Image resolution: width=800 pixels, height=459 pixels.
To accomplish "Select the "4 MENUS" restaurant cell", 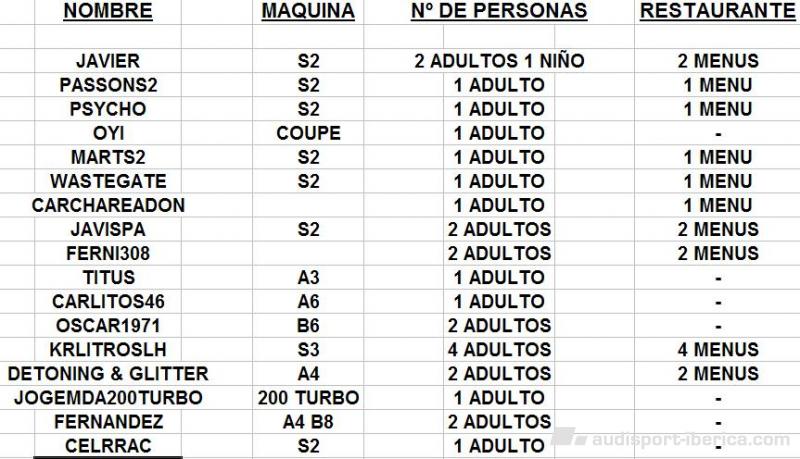I will tap(718, 349).
